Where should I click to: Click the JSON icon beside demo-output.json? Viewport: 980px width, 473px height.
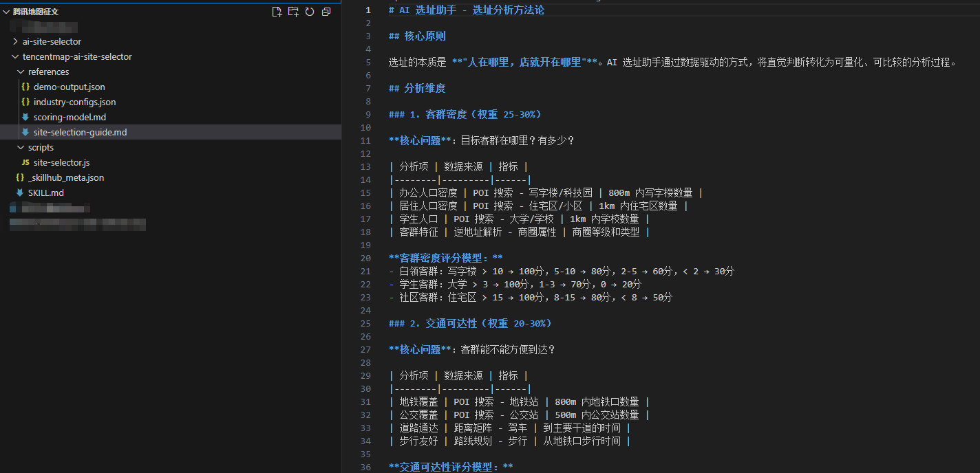[25, 87]
